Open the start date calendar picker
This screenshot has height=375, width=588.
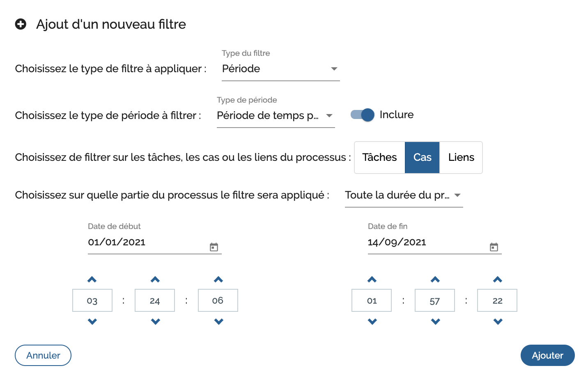(x=213, y=247)
